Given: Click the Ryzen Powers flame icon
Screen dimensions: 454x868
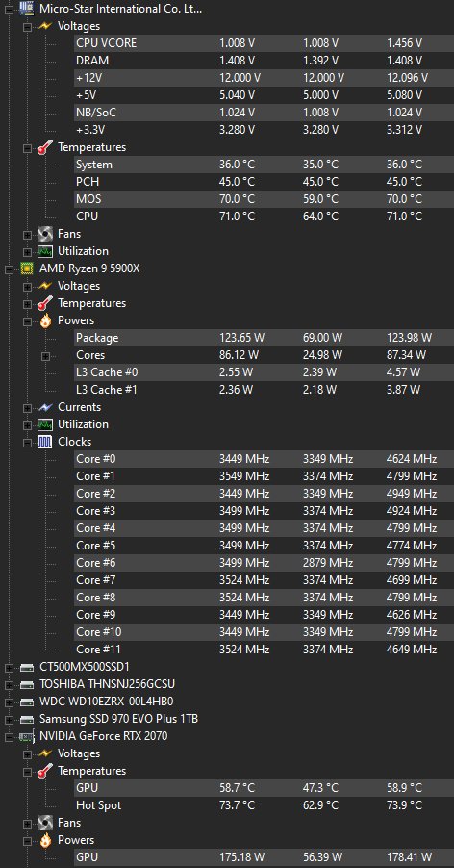Looking at the screenshot, I should coord(45,320).
